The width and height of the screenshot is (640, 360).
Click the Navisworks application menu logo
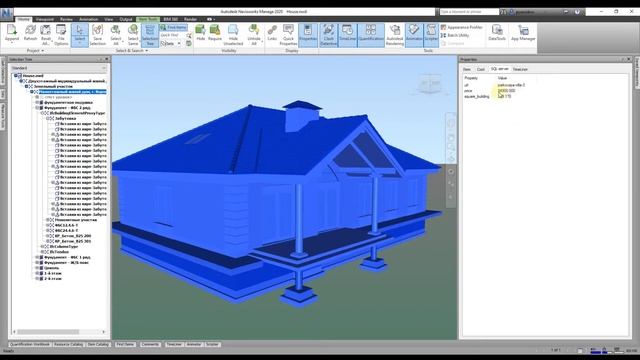click(7, 13)
